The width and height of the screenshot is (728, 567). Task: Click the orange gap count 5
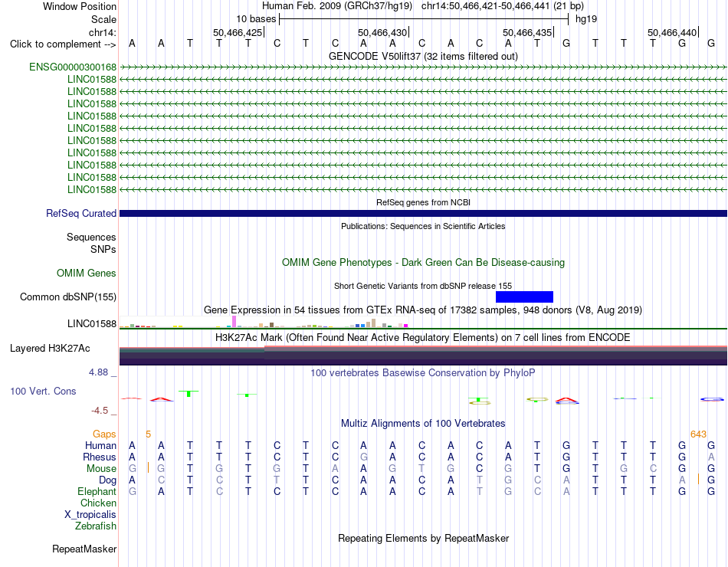click(148, 434)
